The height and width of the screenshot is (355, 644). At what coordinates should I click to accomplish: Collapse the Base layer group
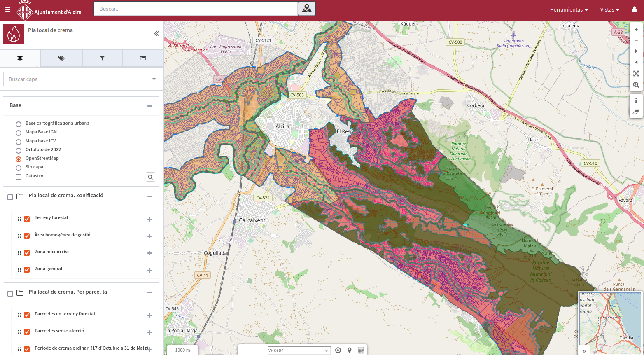[x=149, y=106]
